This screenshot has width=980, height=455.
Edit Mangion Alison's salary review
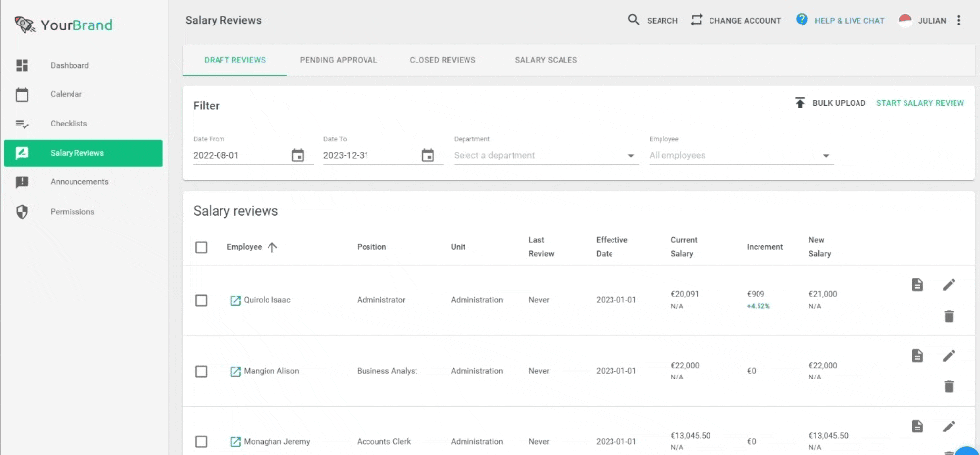pos(949,356)
